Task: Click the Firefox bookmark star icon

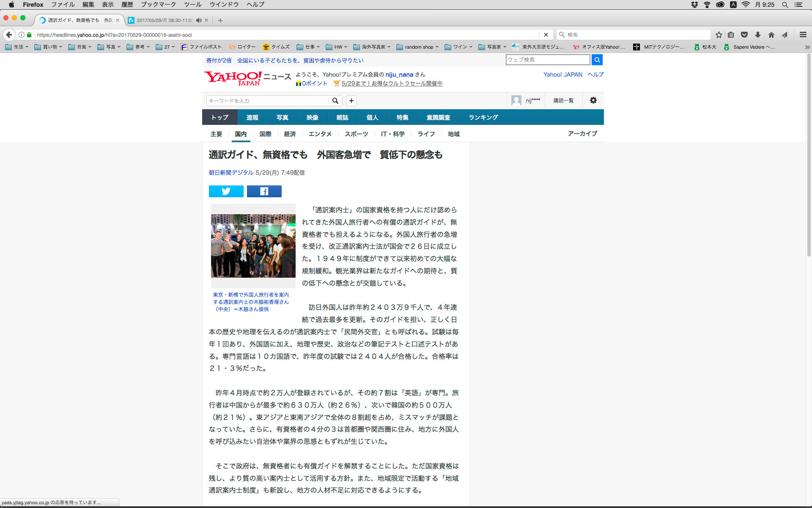Action: tap(719, 35)
